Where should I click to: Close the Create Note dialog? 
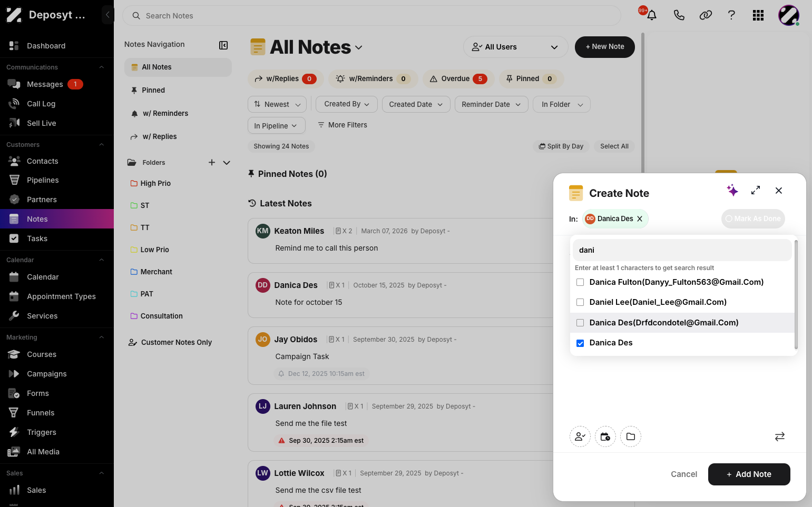click(x=779, y=191)
